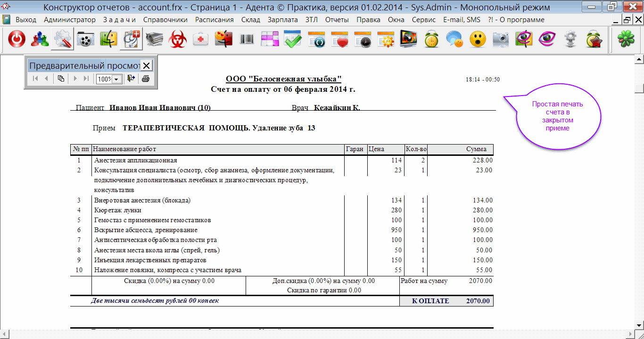This screenshot has height=339, width=644.
Task: Open the first aid kit icon
Action: [201, 40]
